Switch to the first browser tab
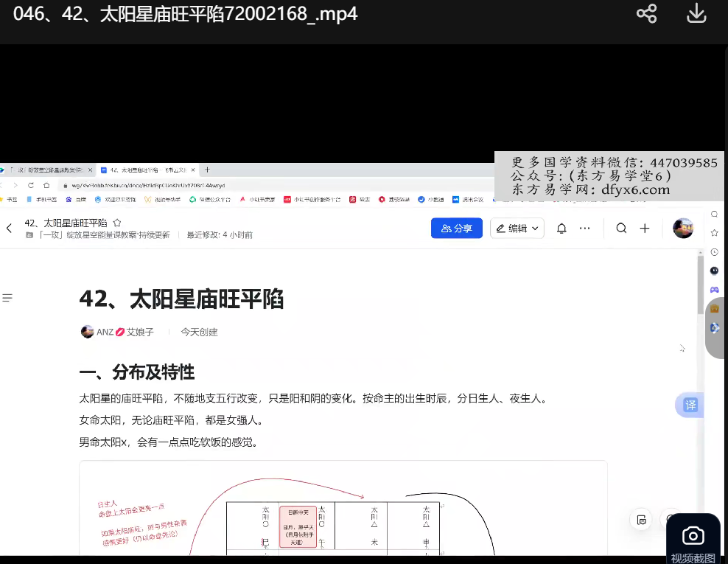Image resolution: width=728 pixels, height=564 pixels. pyautogui.click(x=46, y=170)
